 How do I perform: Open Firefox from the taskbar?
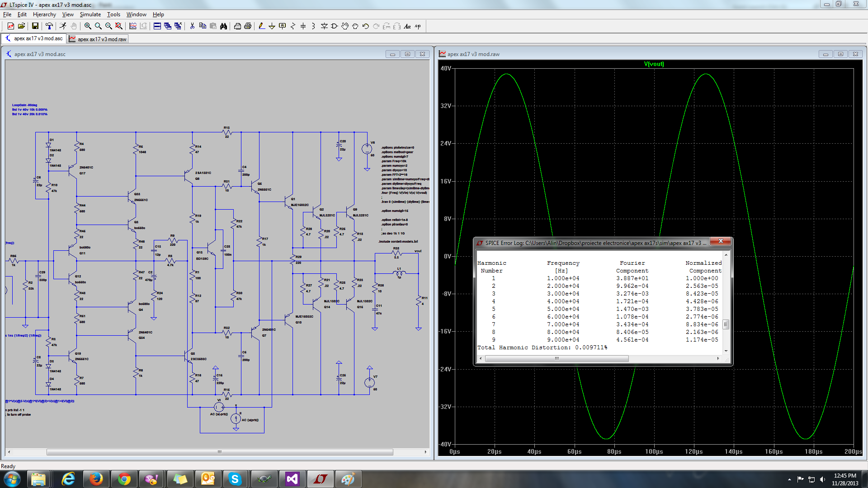[x=96, y=479]
